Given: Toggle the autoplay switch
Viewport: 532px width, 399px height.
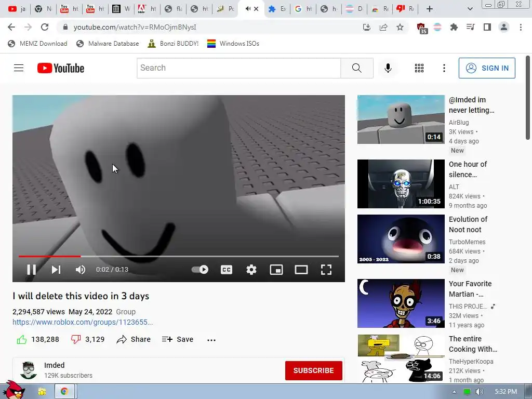Looking at the screenshot, I should pyautogui.click(x=200, y=270).
